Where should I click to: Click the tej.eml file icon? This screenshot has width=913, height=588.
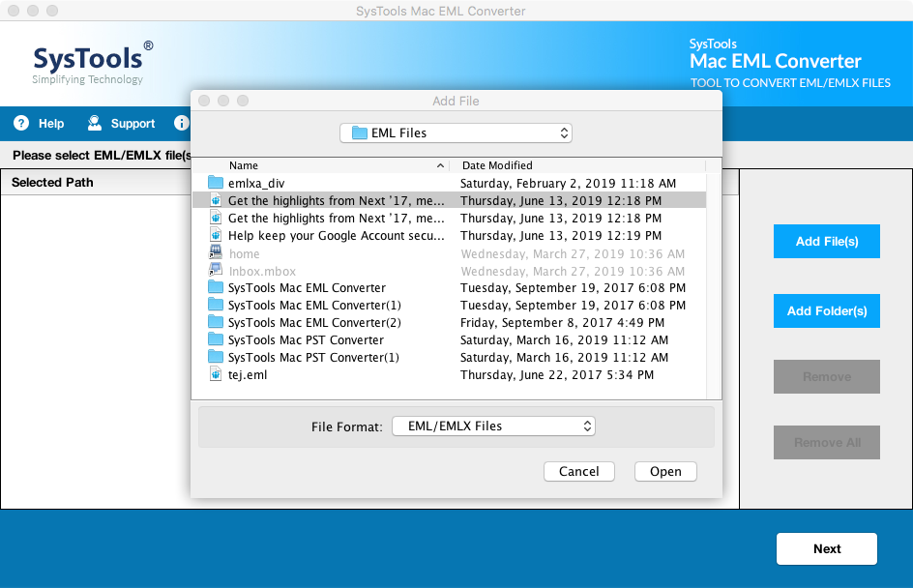click(x=216, y=374)
